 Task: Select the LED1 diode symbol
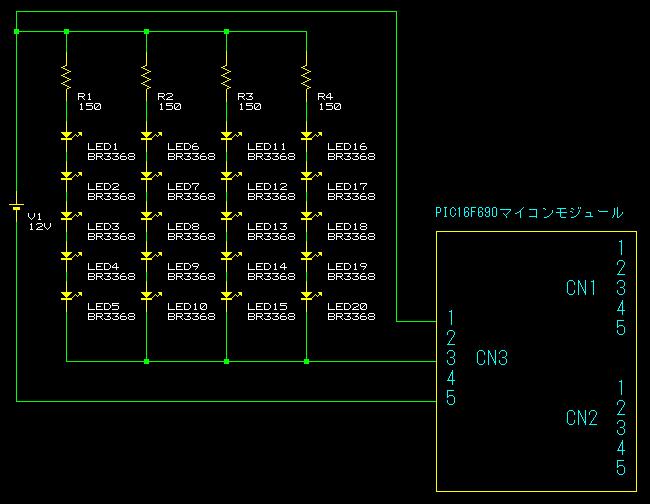pos(70,136)
